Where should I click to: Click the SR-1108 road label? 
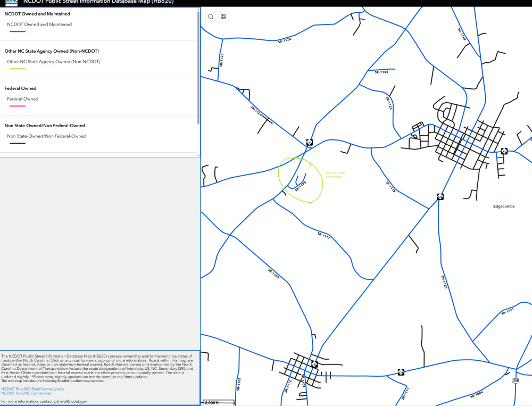[x=239, y=384]
